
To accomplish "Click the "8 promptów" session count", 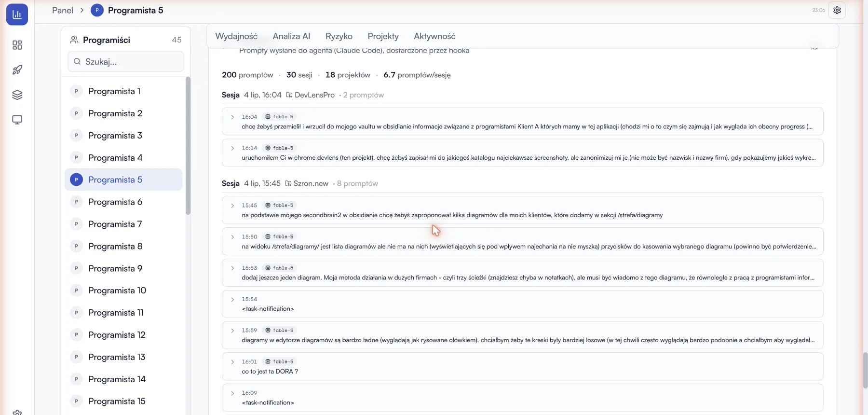I will [x=357, y=183].
